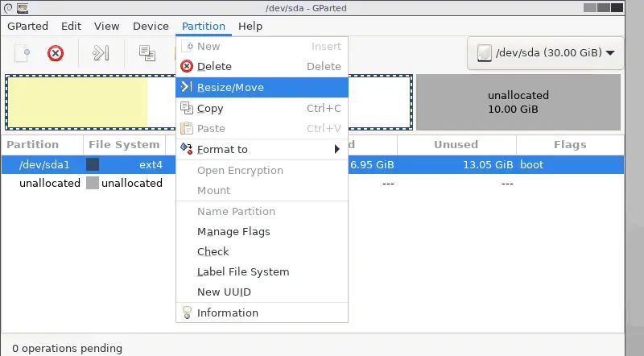Choose Copy from the Partition menu
644x356 pixels.
click(262, 108)
